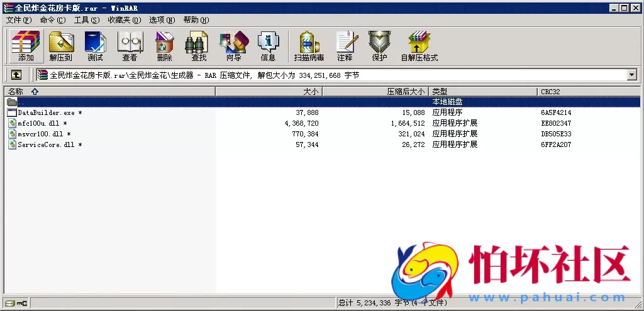Click the 删除 (Delete) toolbar icon
This screenshot has height=311, width=644.
click(164, 45)
